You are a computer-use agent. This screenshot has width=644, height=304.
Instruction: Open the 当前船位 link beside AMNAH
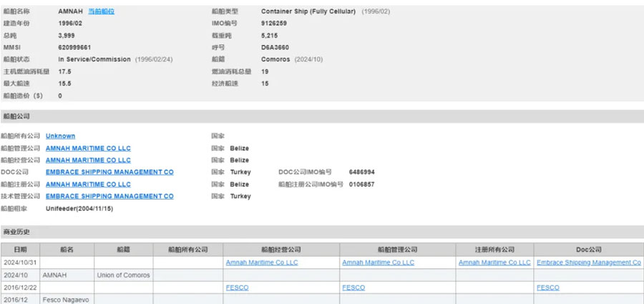coord(100,11)
